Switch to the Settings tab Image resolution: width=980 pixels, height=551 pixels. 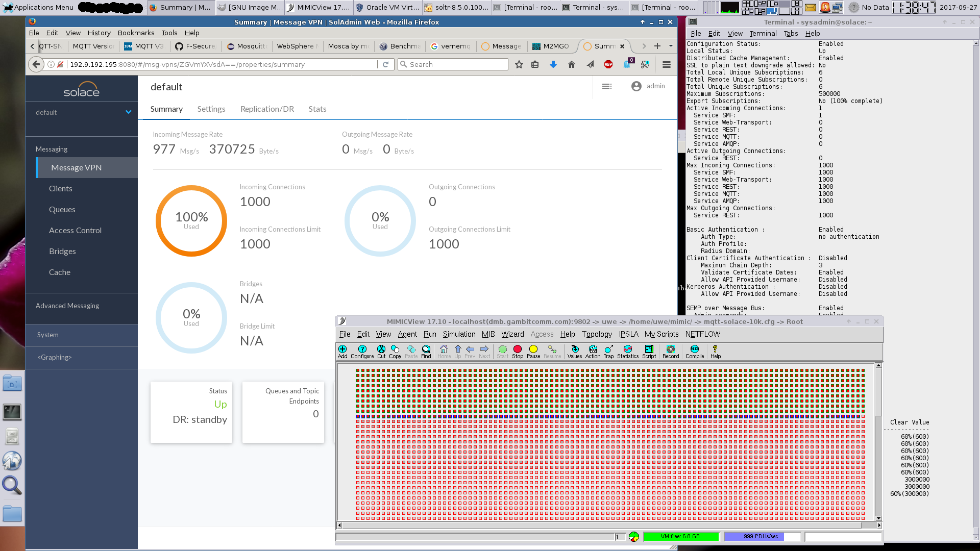[211, 109]
